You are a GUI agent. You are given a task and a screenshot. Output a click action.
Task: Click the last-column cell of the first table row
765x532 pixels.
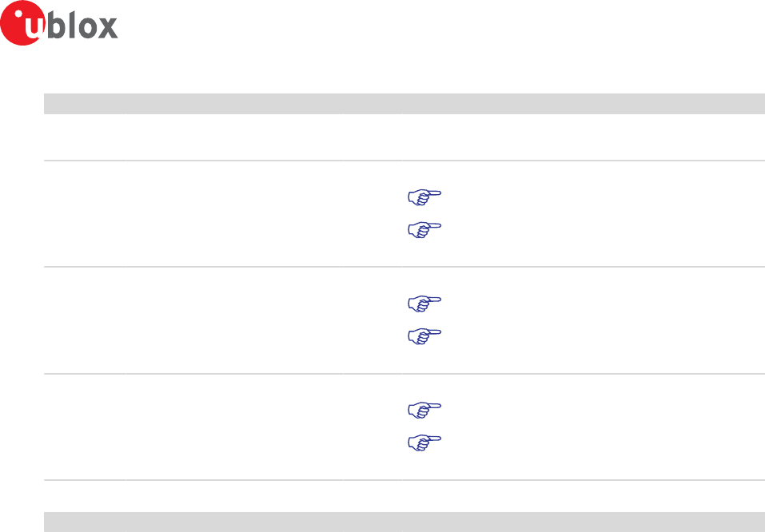[x=584, y=137]
